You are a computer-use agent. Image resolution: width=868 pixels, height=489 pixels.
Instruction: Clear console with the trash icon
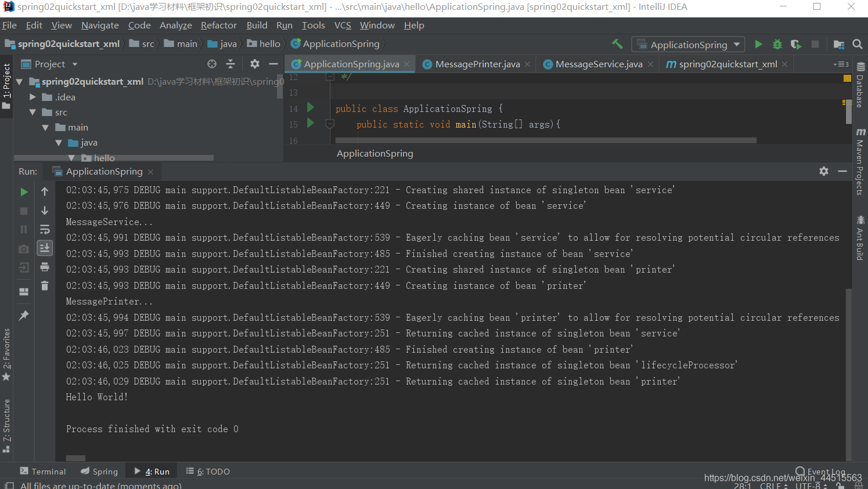coord(45,285)
